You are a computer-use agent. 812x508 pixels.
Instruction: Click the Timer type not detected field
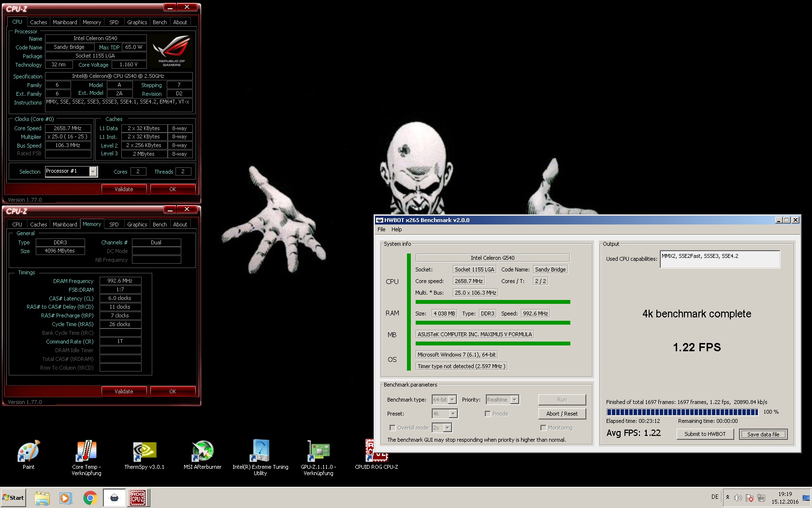(462, 366)
